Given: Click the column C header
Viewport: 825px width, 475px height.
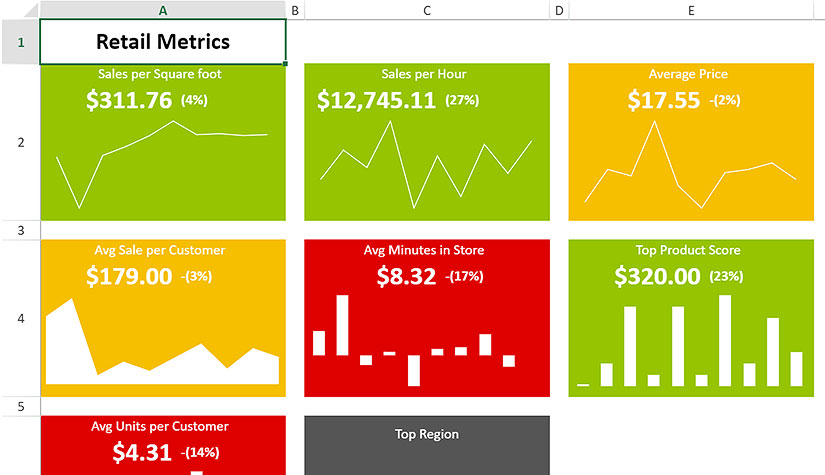Looking at the screenshot, I should [427, 10].
